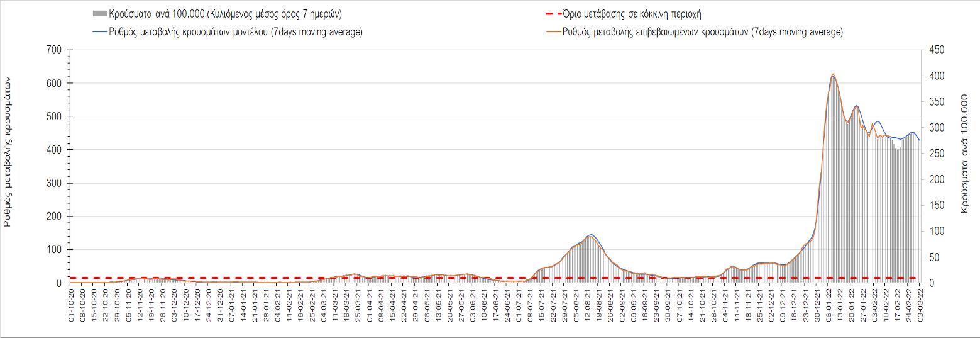Click the blue line legend marker

(x=99, y=32)
